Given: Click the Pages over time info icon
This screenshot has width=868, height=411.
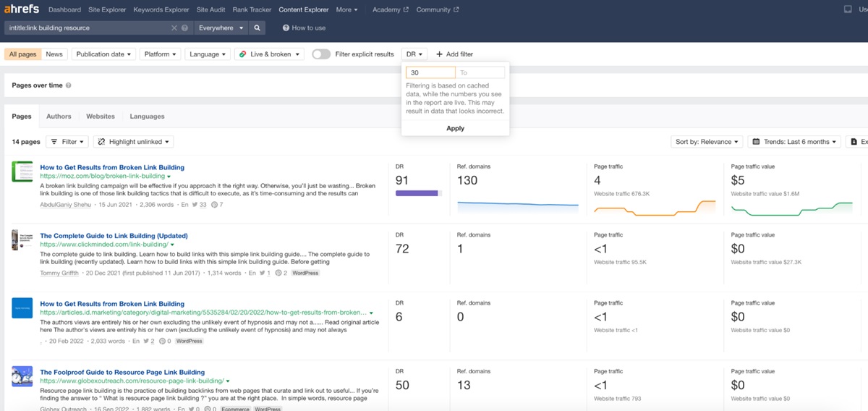Looking at the screenshot, I should [x=69, y=85].
